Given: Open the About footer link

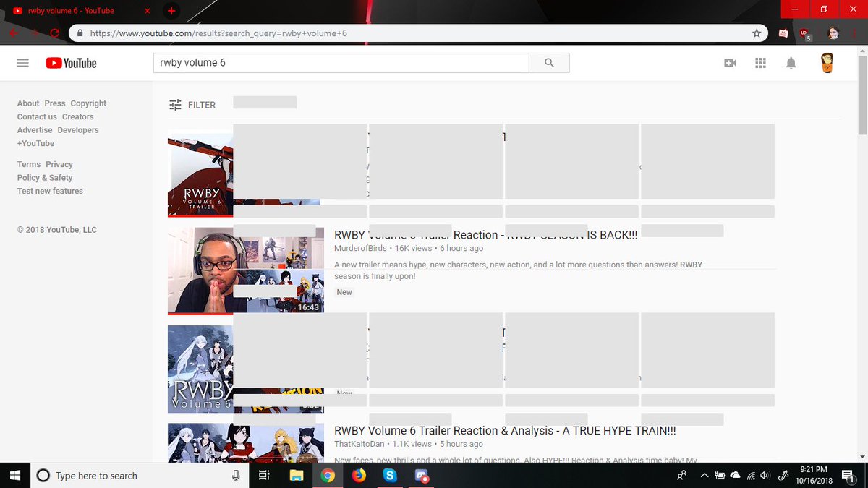Looking at the screenshot, I should tap(28, 103).
